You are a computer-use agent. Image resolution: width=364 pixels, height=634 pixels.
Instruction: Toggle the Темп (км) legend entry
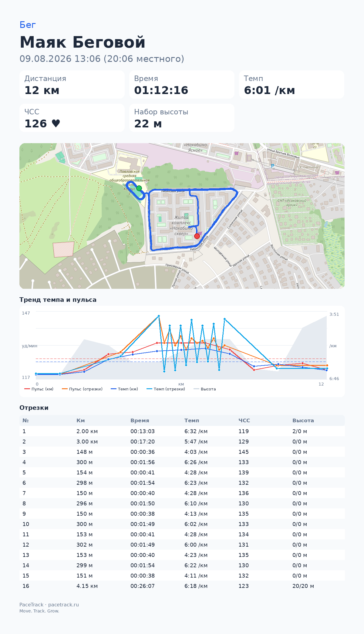[x=124, y=389]
